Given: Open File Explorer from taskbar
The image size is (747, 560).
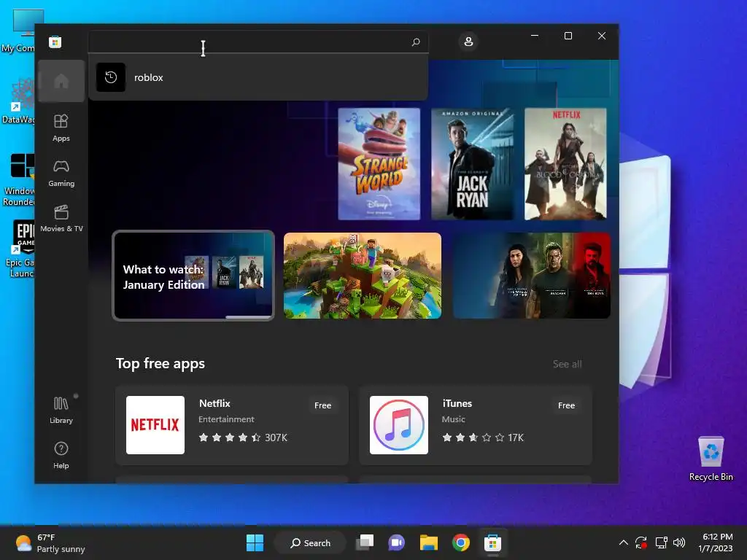Looking at the screenshot, I should tap(429, 542).
